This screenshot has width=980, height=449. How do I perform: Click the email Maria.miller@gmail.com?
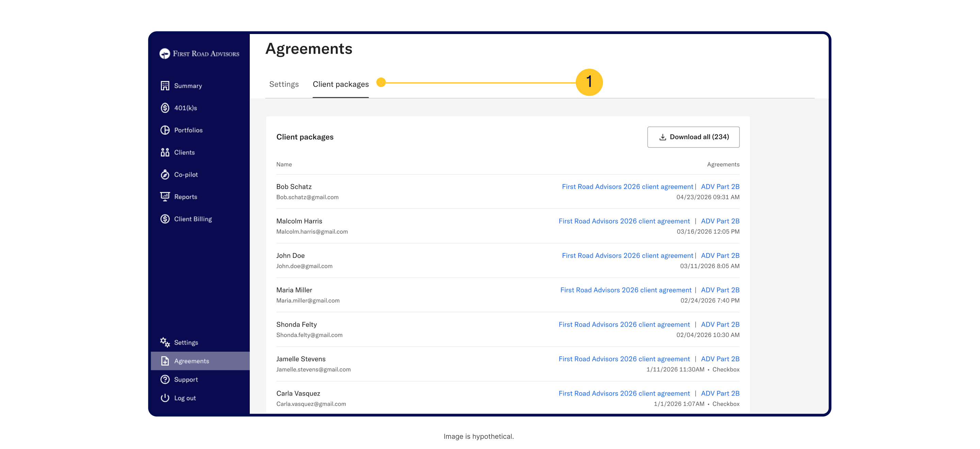(x=308, y=301)
